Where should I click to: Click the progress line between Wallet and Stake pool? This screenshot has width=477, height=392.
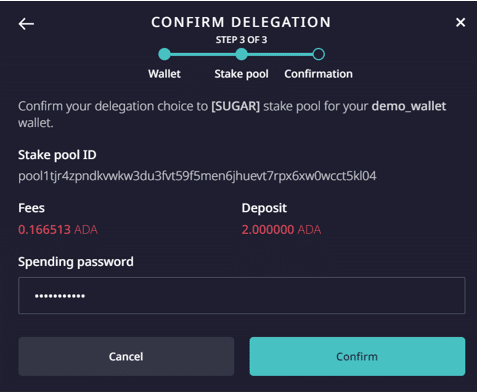pyautogui.click(x=203, y=54)
